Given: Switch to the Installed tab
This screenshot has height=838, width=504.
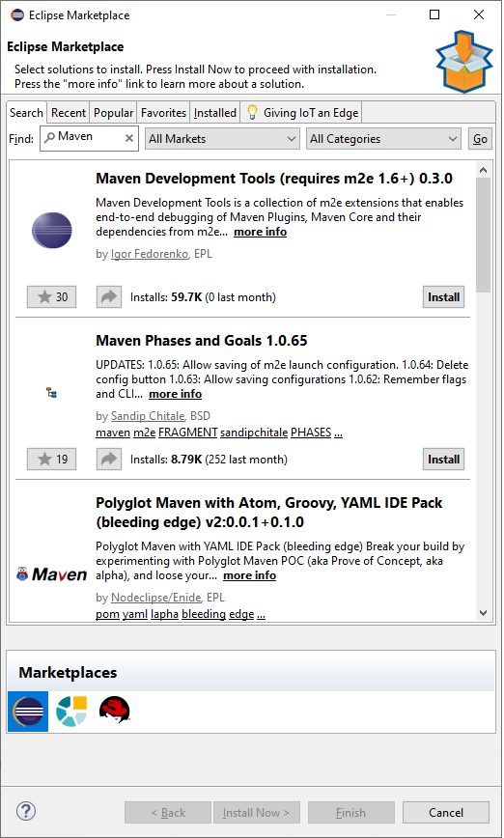Looking at the screenshot, I should pos(215,113).
